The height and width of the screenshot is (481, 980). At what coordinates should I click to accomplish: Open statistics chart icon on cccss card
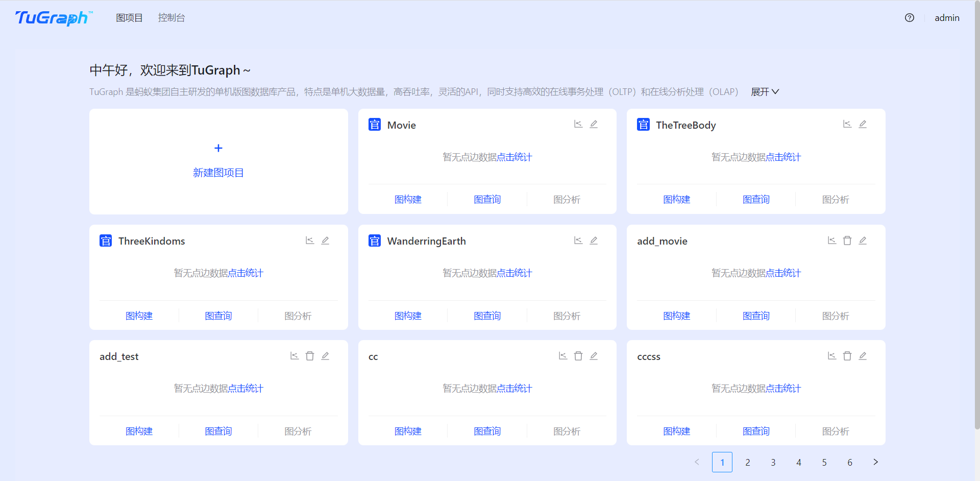(832, 356)
